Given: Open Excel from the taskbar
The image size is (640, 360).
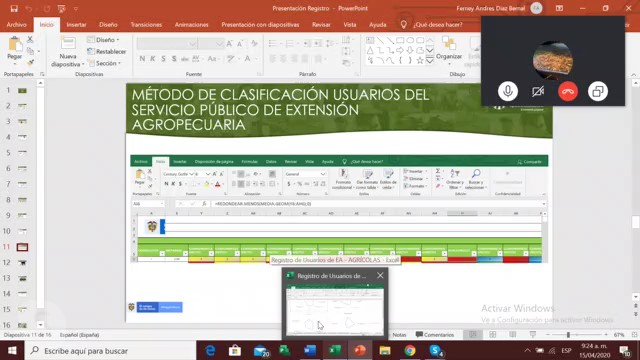Looking at the screenshot, I should tap(335, 351).
